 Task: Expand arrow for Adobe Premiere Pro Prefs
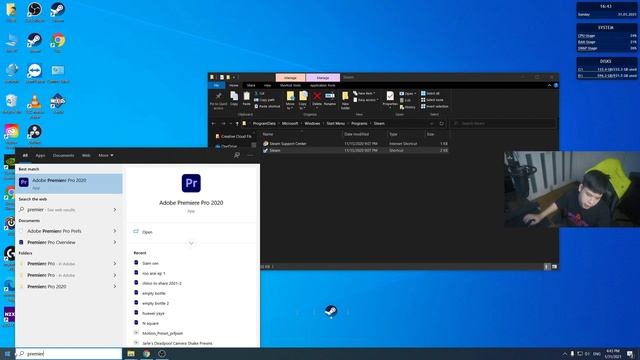(115, 231)
